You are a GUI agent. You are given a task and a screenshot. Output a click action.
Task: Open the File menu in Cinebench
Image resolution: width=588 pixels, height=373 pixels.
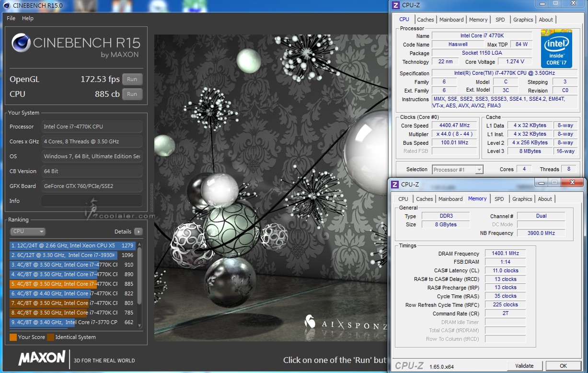[11, 18]
